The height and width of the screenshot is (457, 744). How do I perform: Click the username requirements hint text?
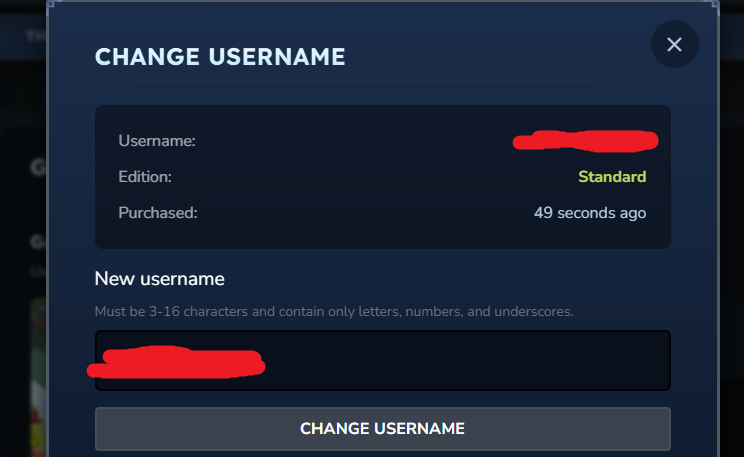click(x=334, y=311)
